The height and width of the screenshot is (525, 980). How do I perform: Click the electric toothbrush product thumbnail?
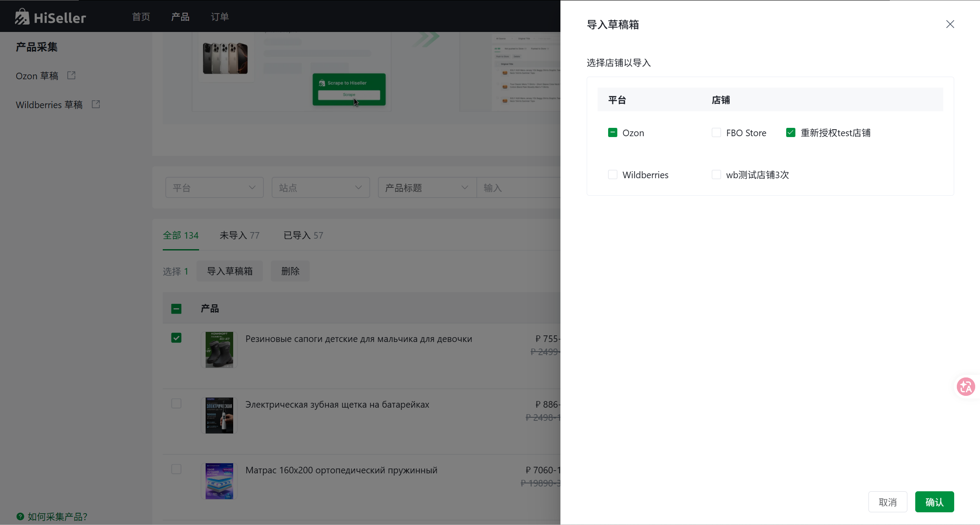[x=219, y=415]
